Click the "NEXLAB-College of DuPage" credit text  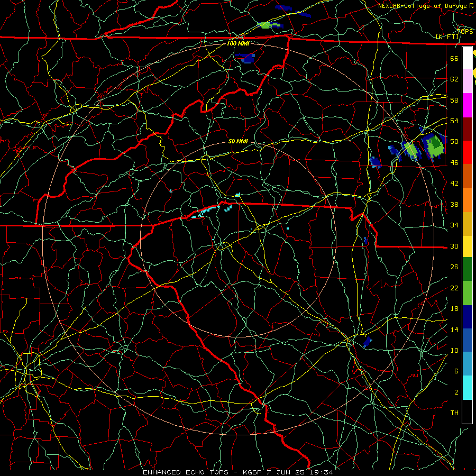click(x=424, y=6)
